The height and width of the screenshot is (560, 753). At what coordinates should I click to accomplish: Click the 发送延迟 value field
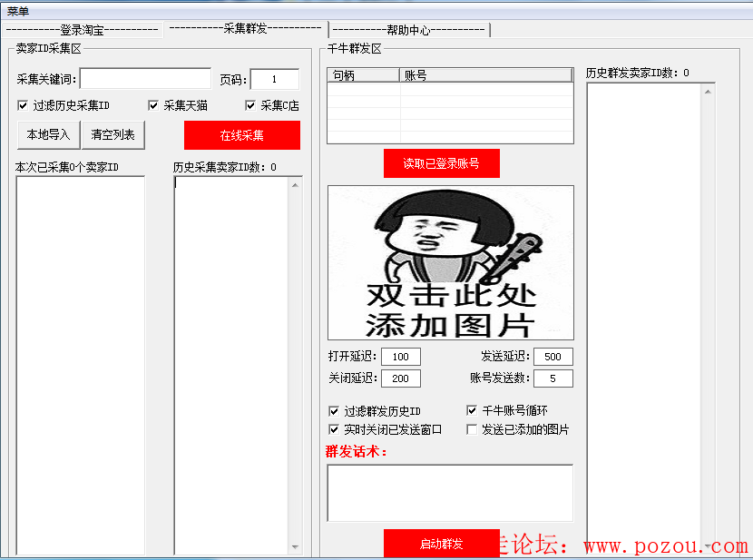[x=553, y=357]
